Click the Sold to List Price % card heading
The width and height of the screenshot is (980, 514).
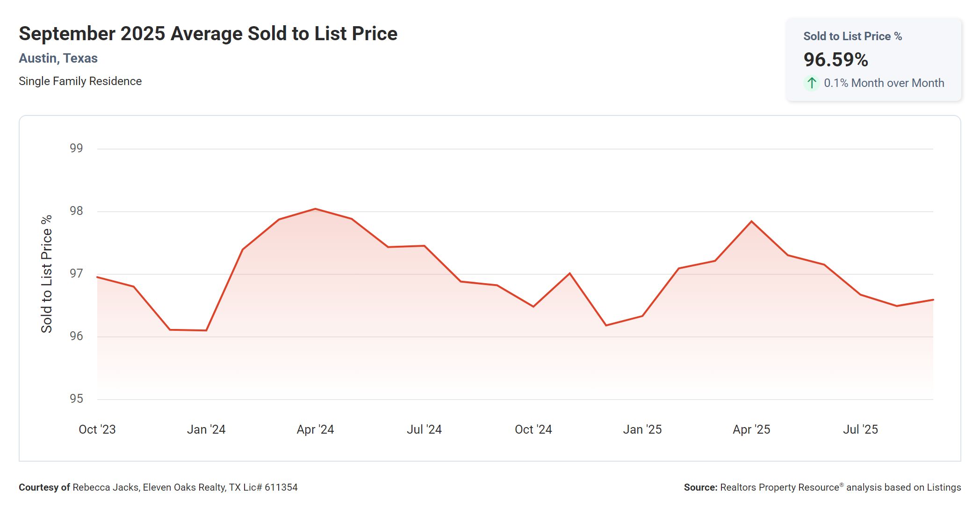pos(852,36)
